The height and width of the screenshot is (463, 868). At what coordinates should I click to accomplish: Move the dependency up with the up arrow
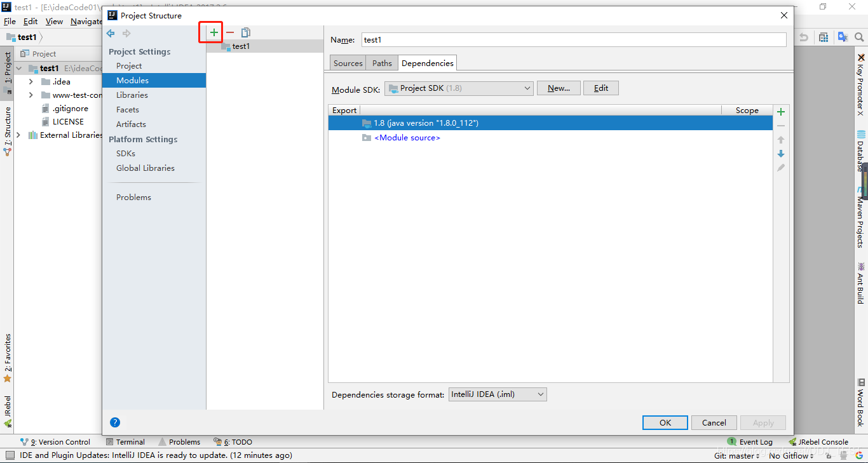click(x=781, y=140)
